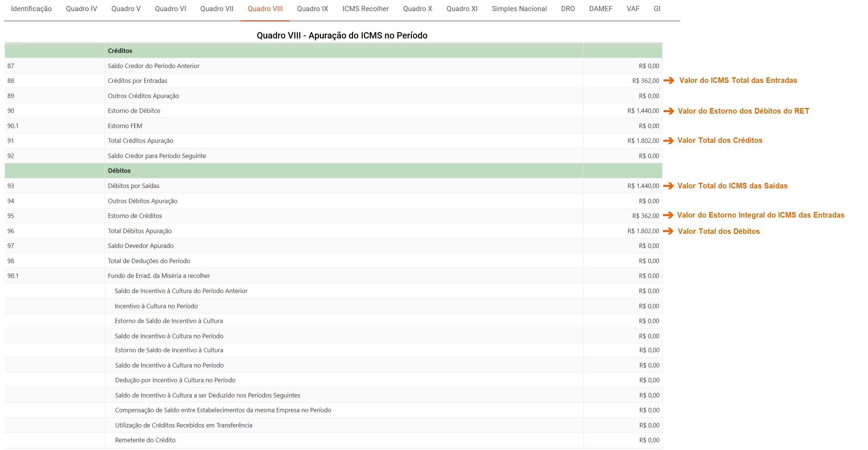Select the Remetente do Crédito row
The image size is (868, 450).
pyautogui.click(x=145, y=440)
